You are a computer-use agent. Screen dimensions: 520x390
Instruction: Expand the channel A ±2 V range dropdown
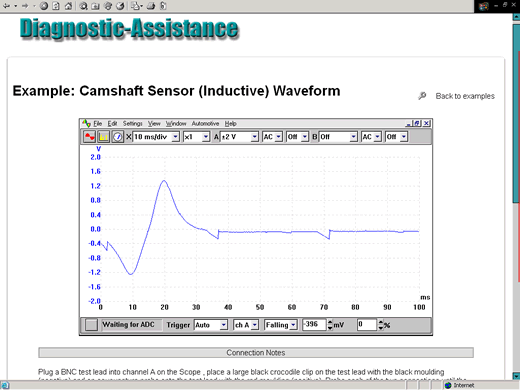[x=254, y=137]
